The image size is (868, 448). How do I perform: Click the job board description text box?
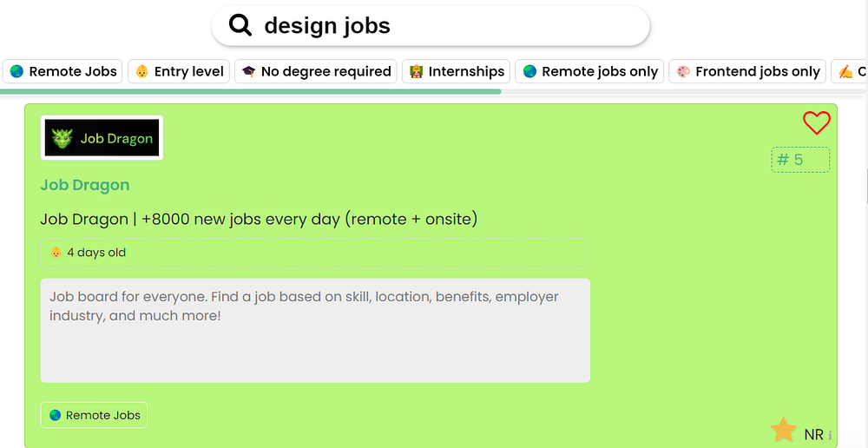(x=315, y=330)
